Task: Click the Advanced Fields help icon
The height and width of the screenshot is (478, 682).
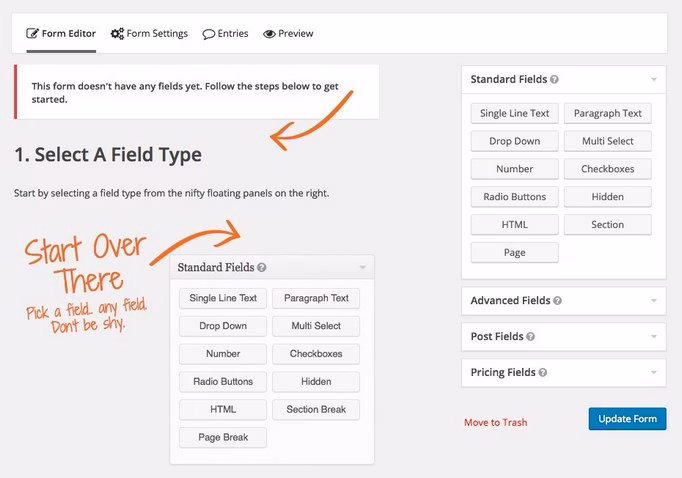Action: point(557,301)
